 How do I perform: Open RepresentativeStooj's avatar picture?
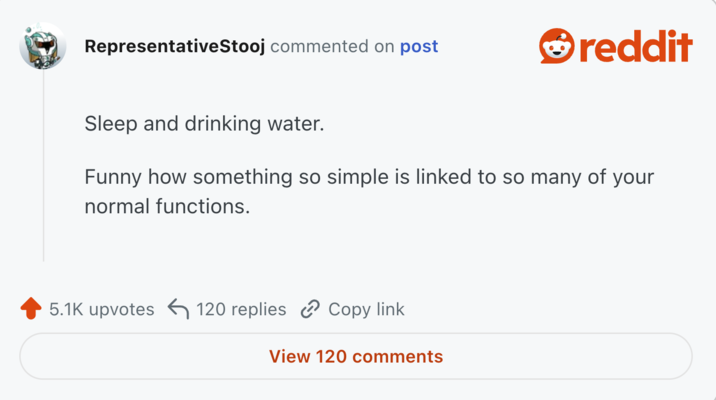pyautogui.click(x=43, y=46)
